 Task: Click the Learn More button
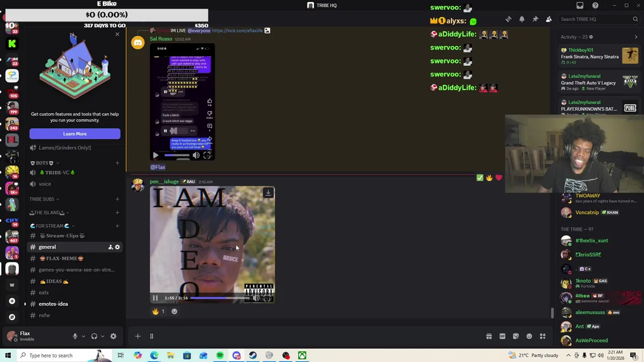(75, 134)
